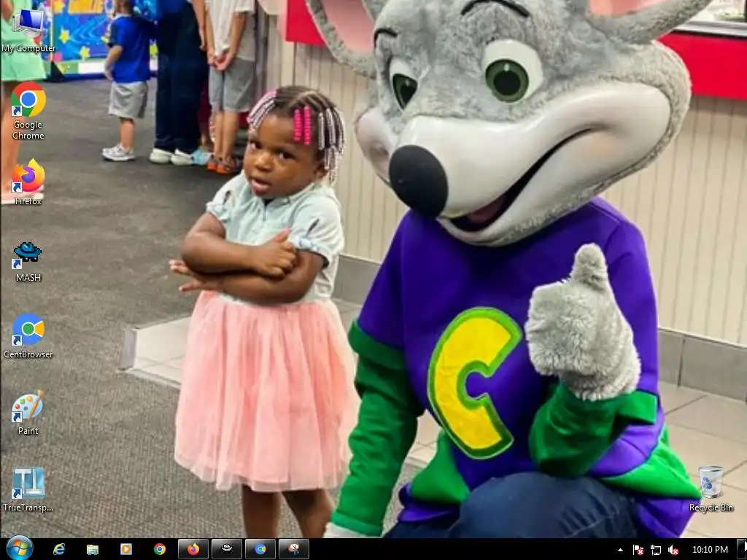Open the Action Center flag icon
Viewport: 747px width, 560px height.
[638, 550]
